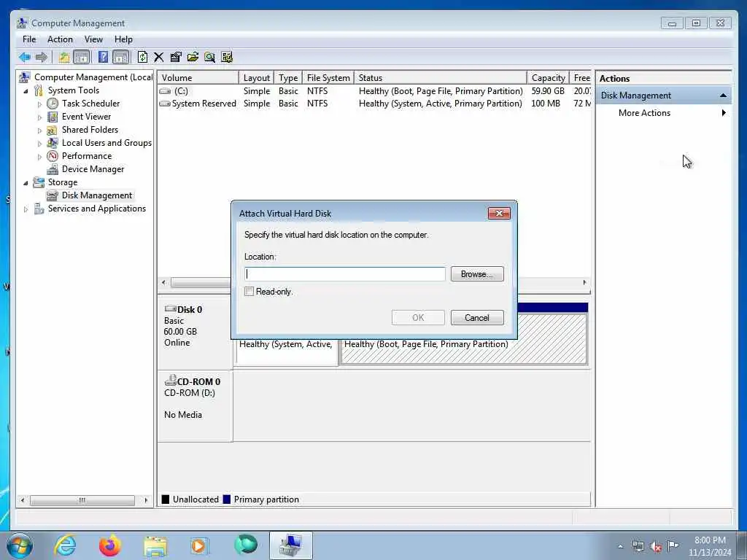Image resolution: width=747 pixels, height=560 pixels.
Task: Expand Shared Folders node arrow
Action: [39, 130]
